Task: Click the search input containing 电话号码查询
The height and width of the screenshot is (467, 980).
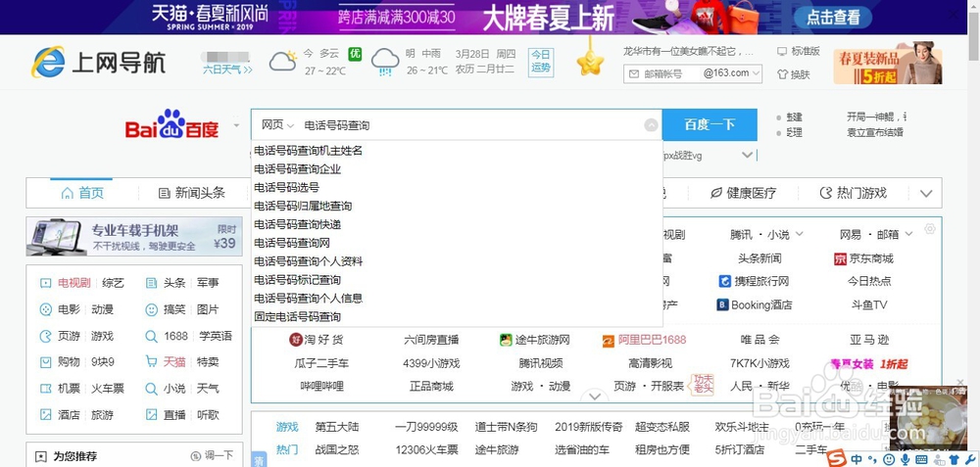Action: tap(472, 125)
